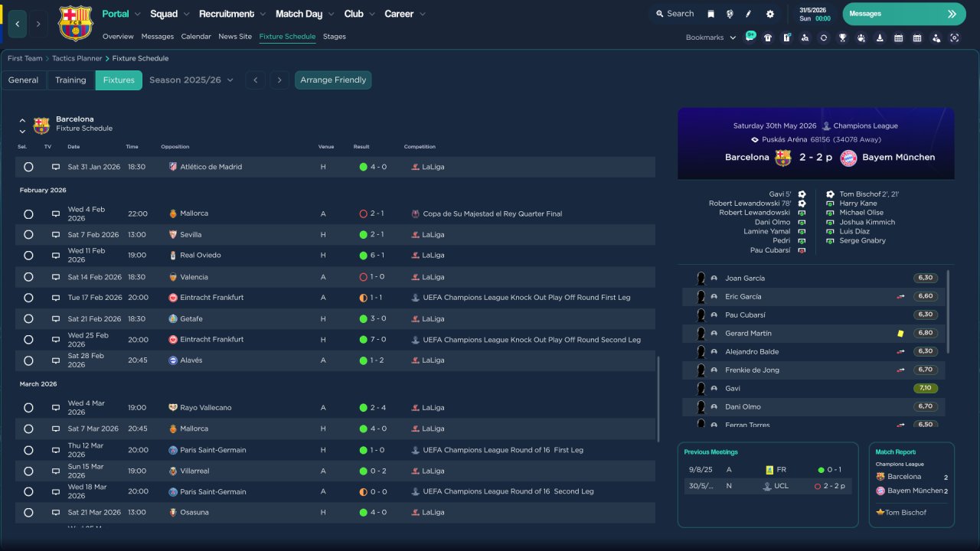The height and width of the screenshot is (551, 980).
Task: Open the bookmark icon next to Search
Action: [711, 14]
